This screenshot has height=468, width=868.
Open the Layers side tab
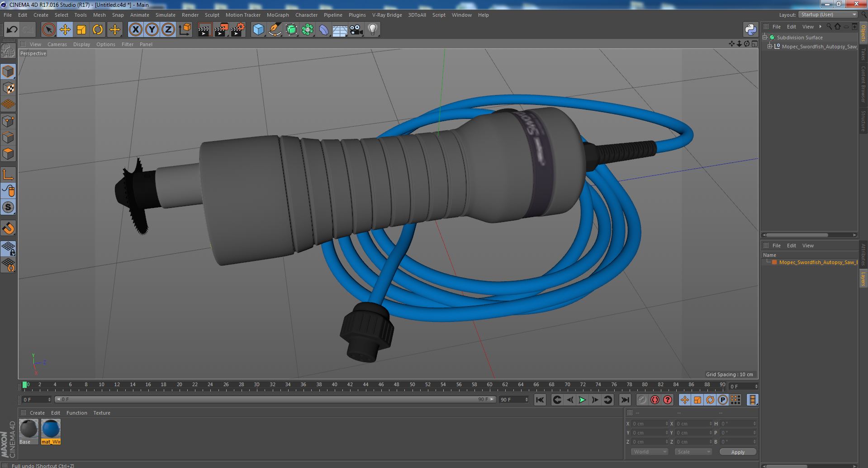tap(863, 279)
